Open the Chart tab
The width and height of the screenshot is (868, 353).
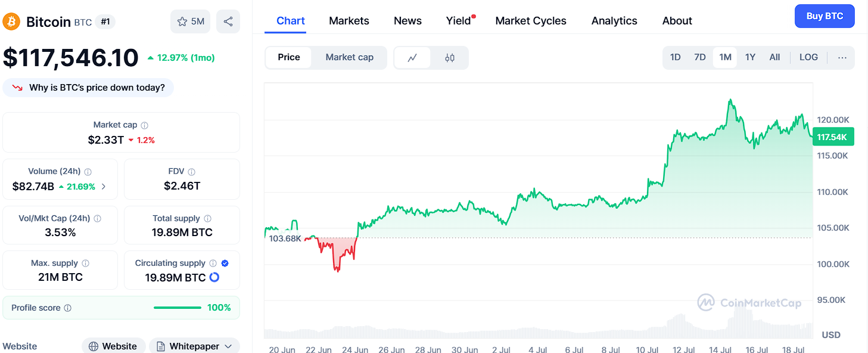pyautogui.click(x=291, y=21)
